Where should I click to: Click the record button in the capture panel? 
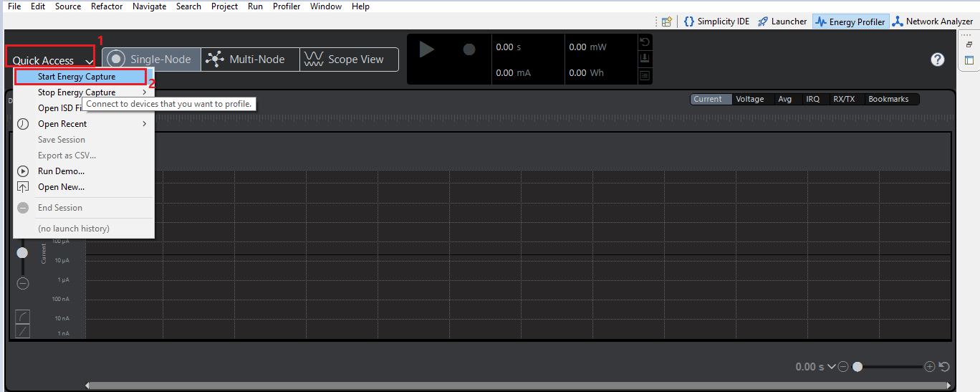click(x=469, y=49)
